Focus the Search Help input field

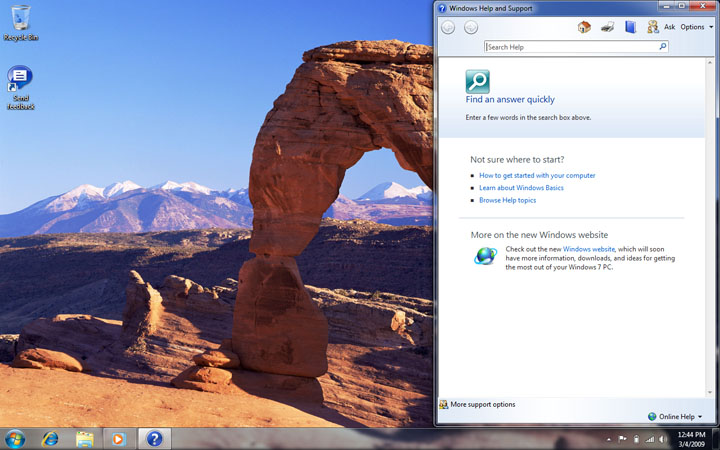(571, 47)
